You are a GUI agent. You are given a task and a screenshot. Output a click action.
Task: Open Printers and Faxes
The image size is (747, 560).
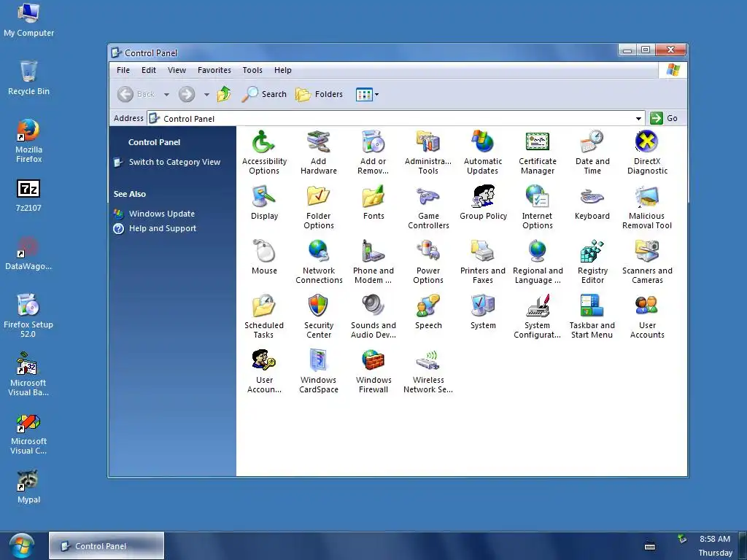(x=483, y=262)
